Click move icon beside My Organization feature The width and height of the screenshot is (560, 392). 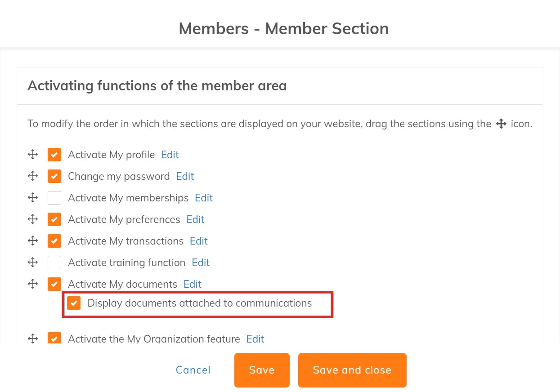tap(33, 339)
